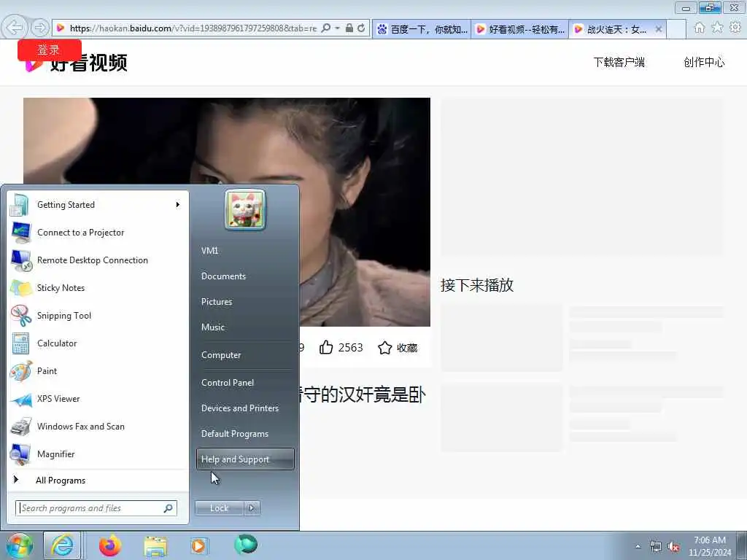Viewport: 747px width, 560px height.
Task: Switch to Internet Explorer taskbar icon
Action: tap(62, 545)
